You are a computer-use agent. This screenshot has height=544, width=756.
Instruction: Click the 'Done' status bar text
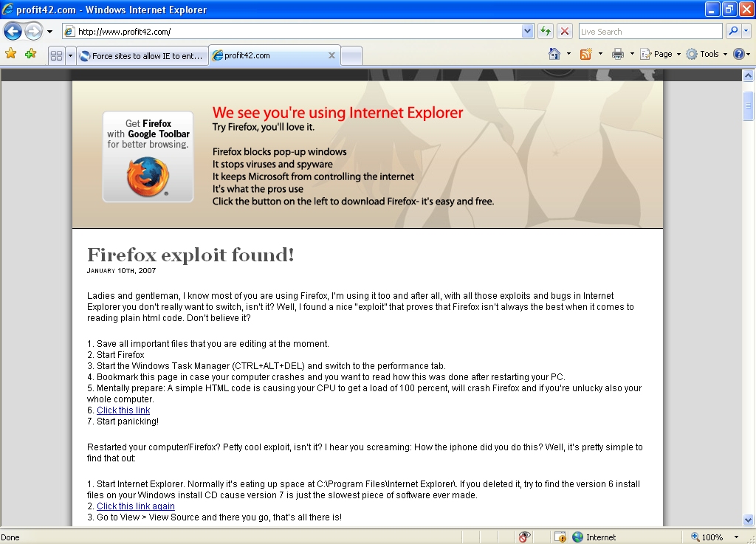click(x=10, y=537)
